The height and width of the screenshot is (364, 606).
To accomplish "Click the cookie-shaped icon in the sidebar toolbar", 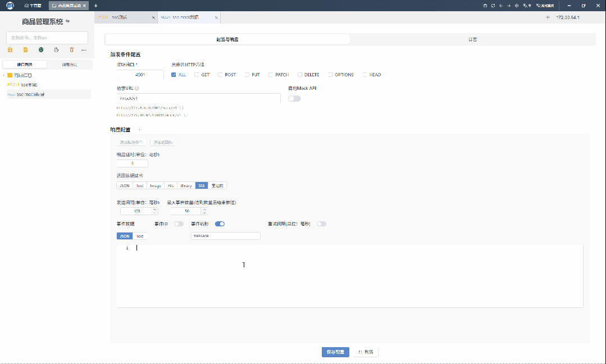I will [x=56, y=50].
